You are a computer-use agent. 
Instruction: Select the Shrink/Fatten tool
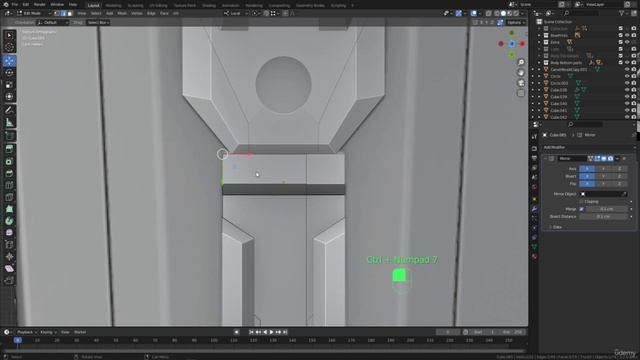click(9, 256)
